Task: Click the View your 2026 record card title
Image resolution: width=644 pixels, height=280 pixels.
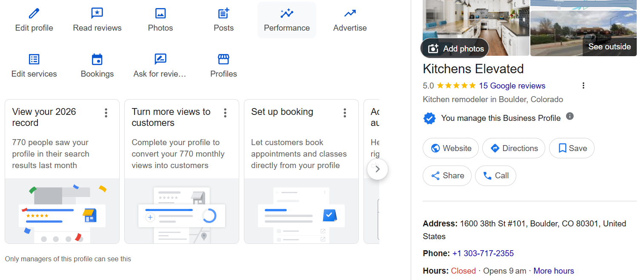Action: pyautogui.click(x=44, y=117)
